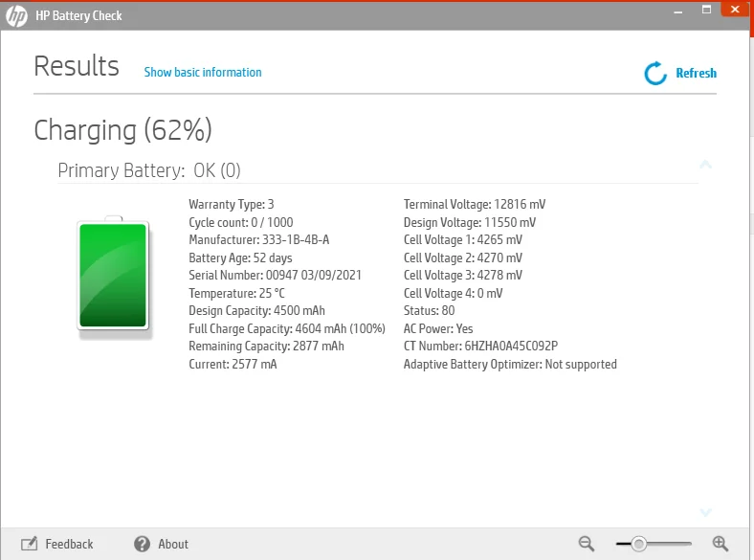Viewport: 754px width, 560px height.
Task: Select Current: 2577 mA text
Action: click(233, 364)
